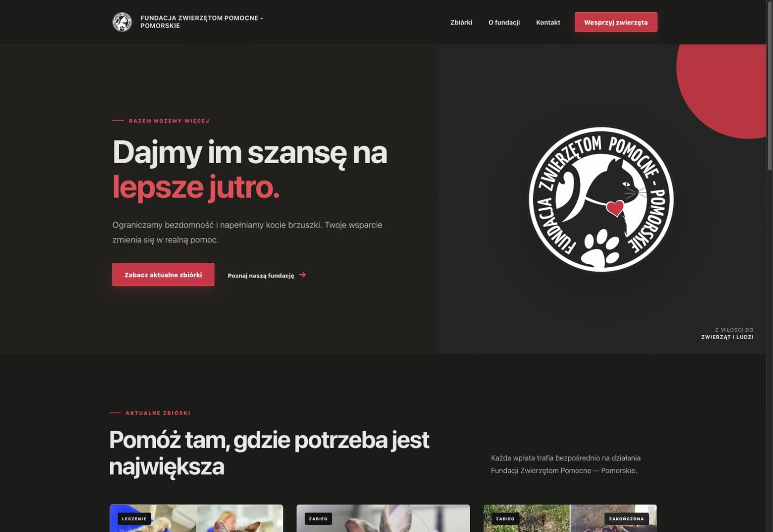Click the ZWIERZĄT I LUDZI caption
The height and width of the screenshot is (532, 773).
(727, 337)
